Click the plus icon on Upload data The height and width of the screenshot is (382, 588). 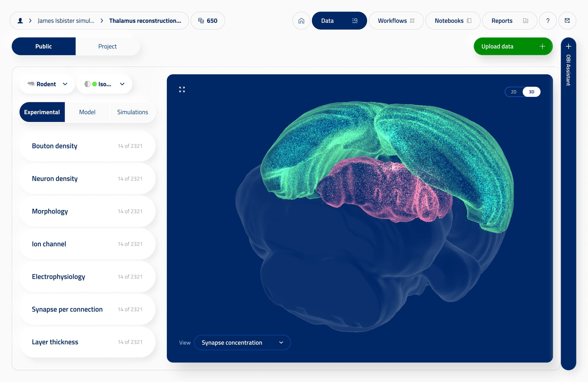(542, 46)
